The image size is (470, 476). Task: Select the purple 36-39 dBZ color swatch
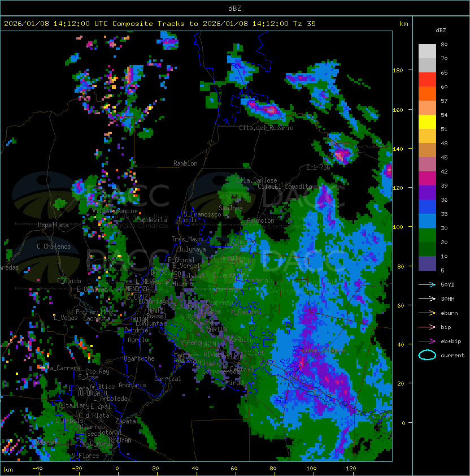(x=427, y=193)
